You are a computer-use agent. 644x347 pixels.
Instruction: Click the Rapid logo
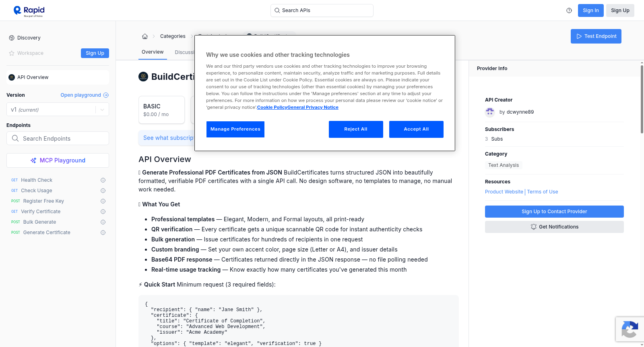point(29,11)
